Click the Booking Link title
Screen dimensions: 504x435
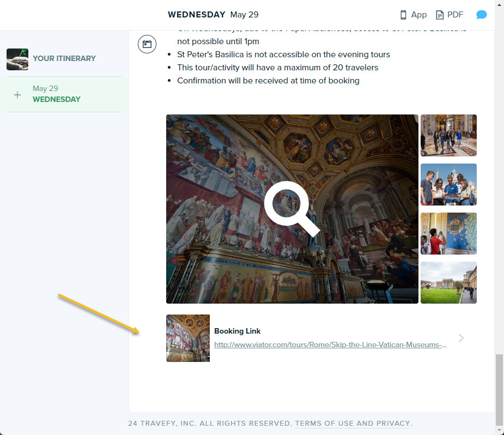[x=237, y=331]
